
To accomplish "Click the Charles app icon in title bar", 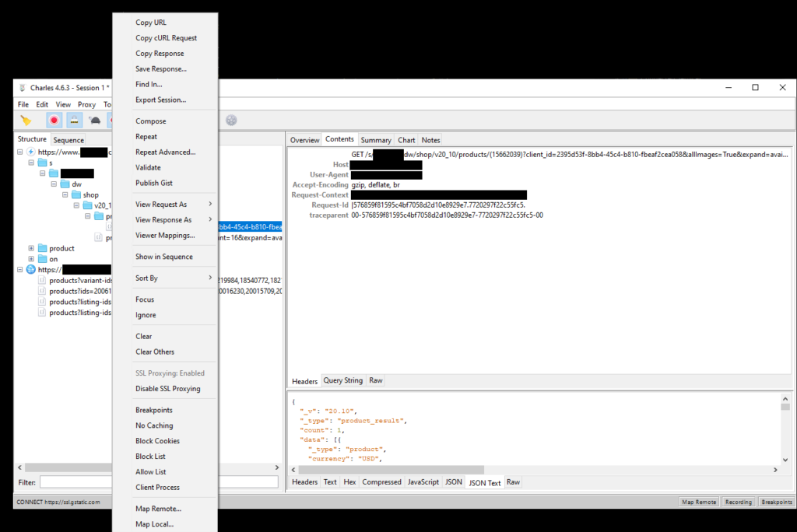I will (x=23, y=88).
